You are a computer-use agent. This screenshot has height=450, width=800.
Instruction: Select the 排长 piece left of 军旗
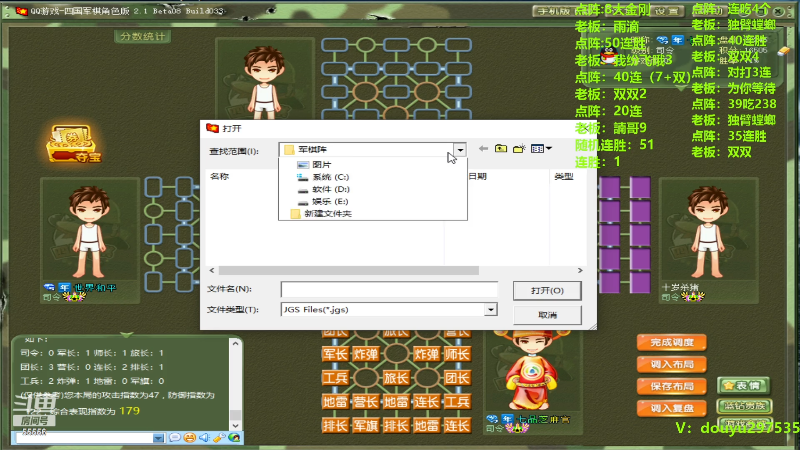pyautogui.click(x=335, y=425)
